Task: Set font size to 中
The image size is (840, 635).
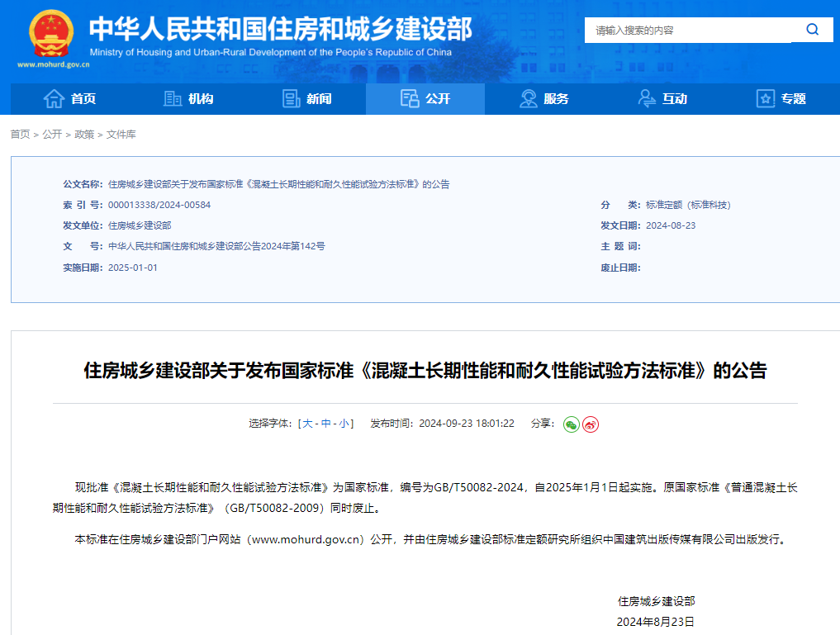Action: (325, 424)
